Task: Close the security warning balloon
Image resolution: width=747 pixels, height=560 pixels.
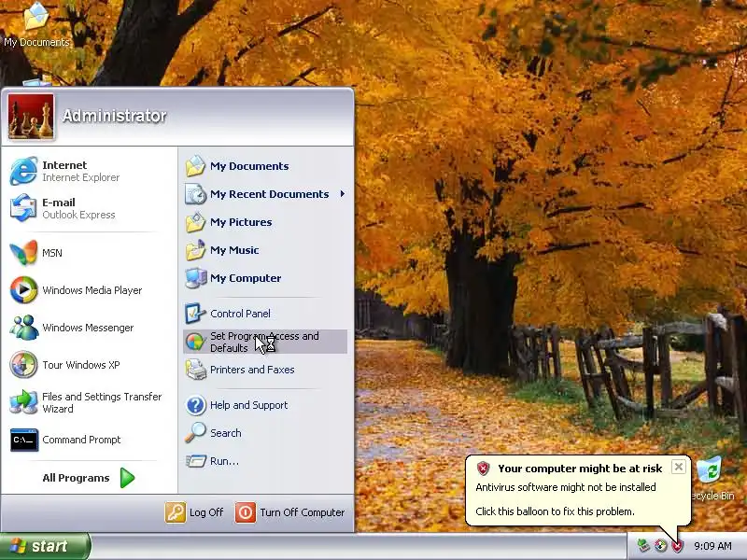Action: click(x=679, y=467)
